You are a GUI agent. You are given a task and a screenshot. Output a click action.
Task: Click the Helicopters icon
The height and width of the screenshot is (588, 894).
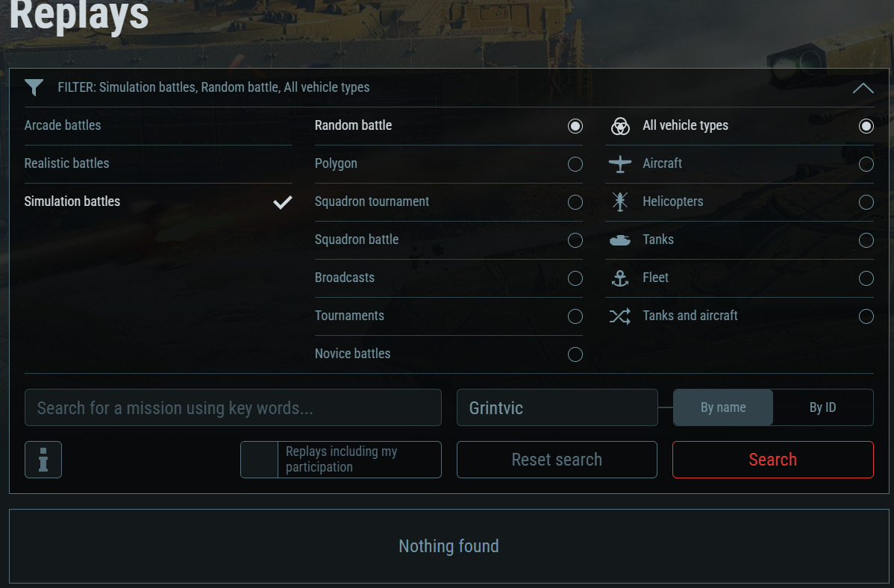(x=620, y=201)
